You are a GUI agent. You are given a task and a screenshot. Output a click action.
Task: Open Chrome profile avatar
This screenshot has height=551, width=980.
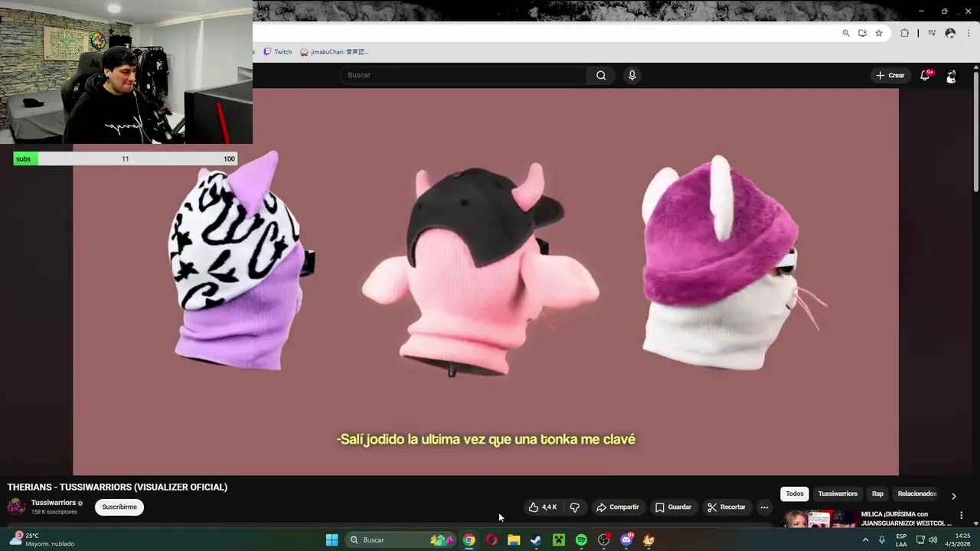point(950,33)
